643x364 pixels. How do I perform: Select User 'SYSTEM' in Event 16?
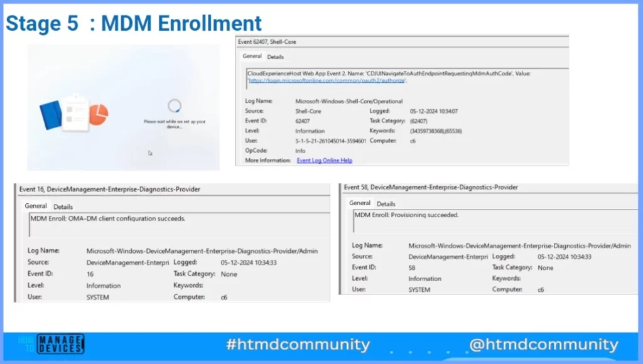97,297
